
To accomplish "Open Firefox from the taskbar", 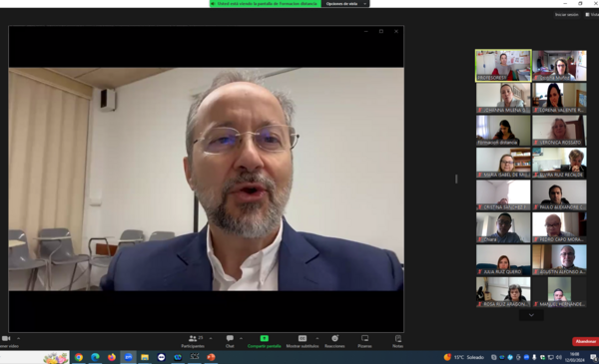I will point(112,357).
